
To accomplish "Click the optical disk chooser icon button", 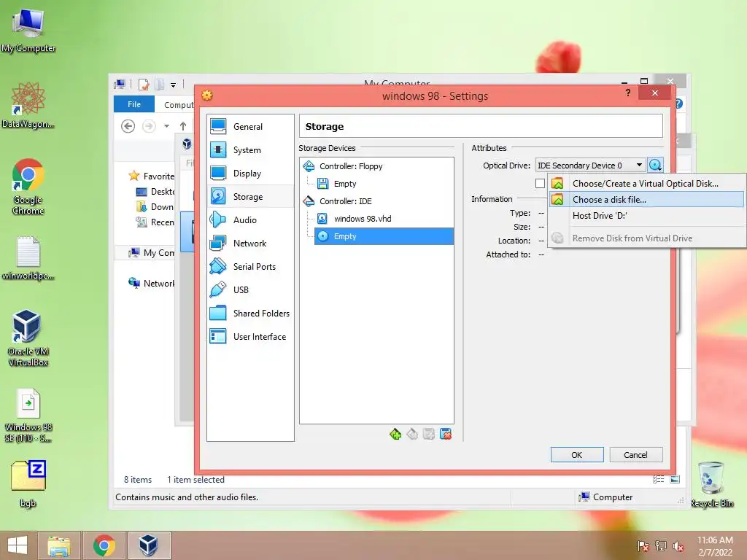I will [656, 166].
